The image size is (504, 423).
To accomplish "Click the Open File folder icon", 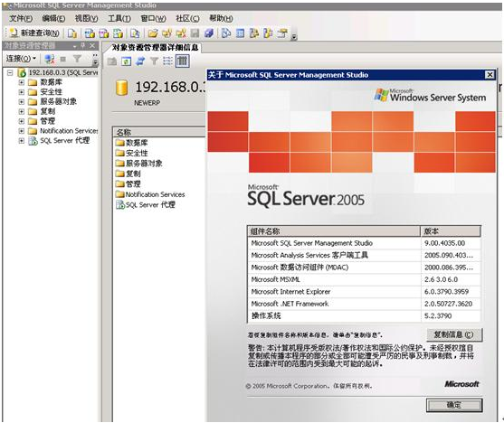I will (153, 33).
